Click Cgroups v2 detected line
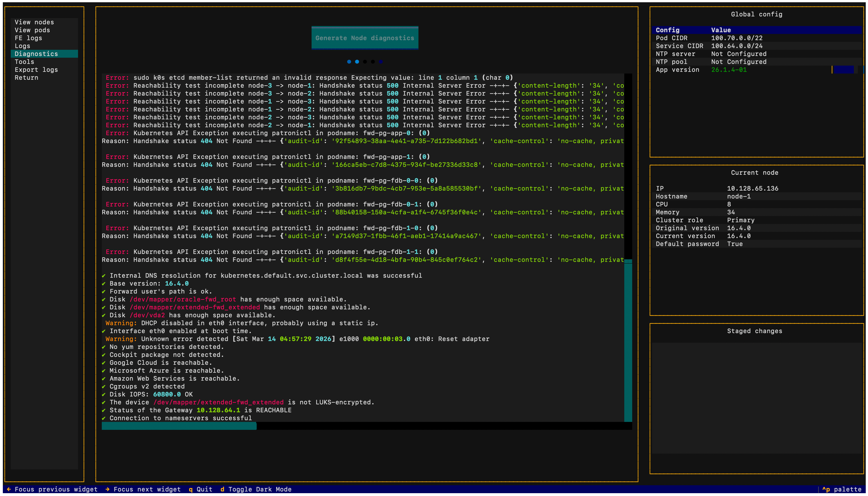Image resolution: width=868 pixels, height=496 pixels. pyautogui.click(x=143, y=386)
